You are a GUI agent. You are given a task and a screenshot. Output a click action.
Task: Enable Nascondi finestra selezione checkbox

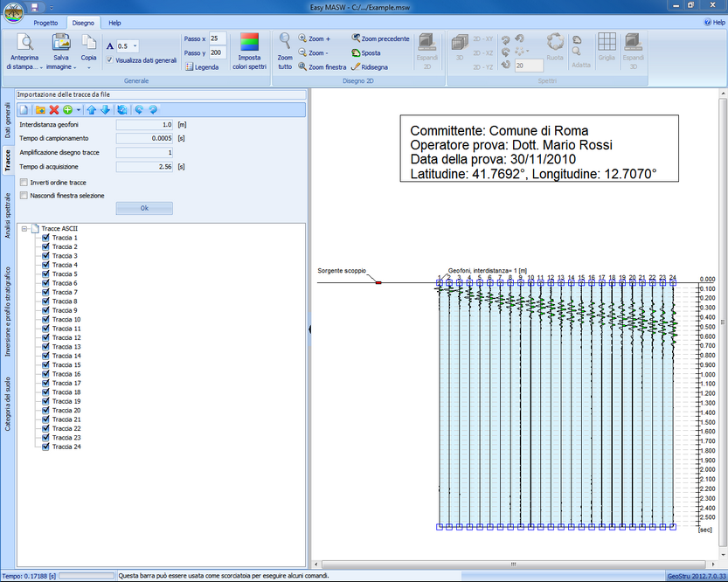pyautogui.click(x=24, y=196)
